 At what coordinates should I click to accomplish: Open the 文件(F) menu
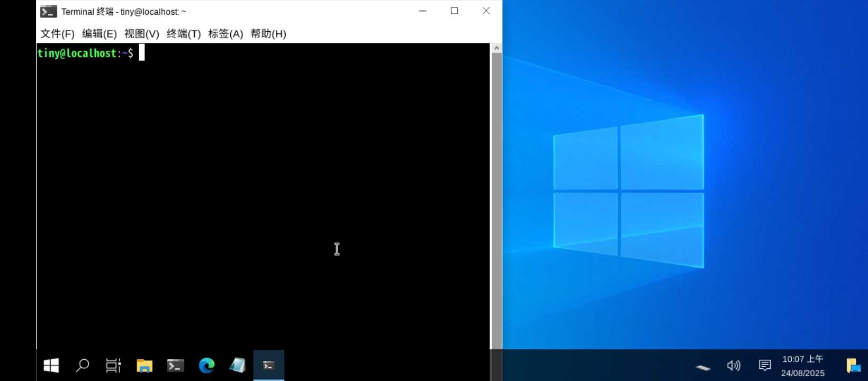57,34
